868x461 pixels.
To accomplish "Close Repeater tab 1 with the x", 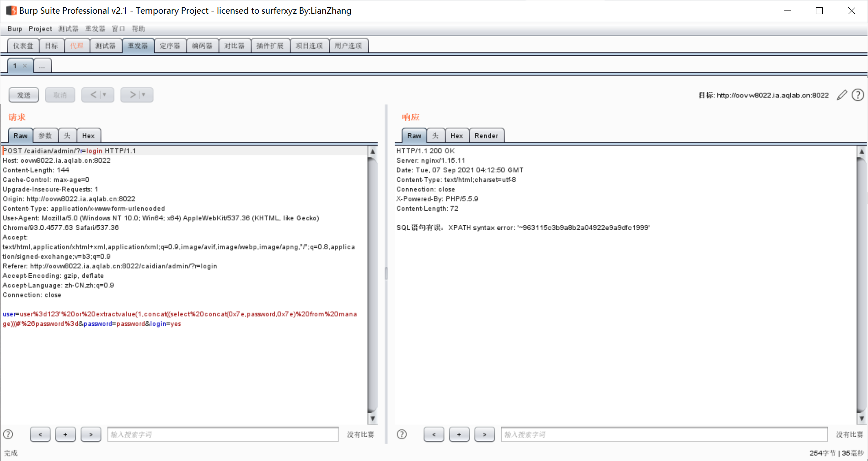I will coord(25,66).
